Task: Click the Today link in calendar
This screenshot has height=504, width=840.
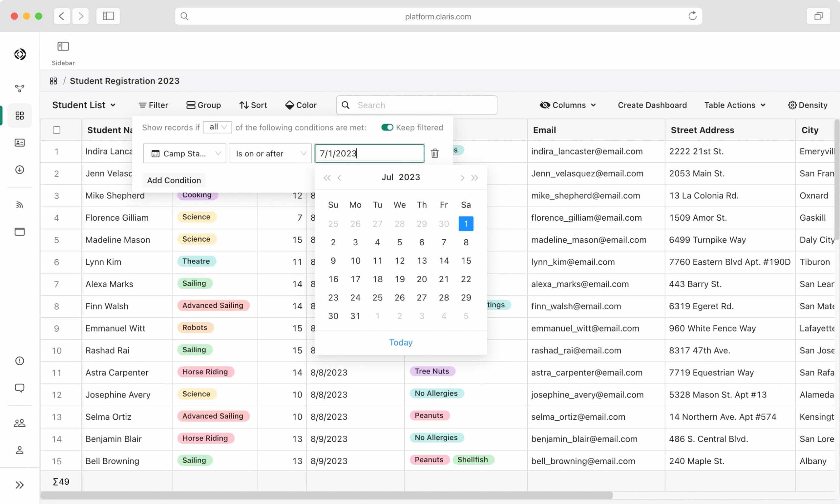Action: 401,342
